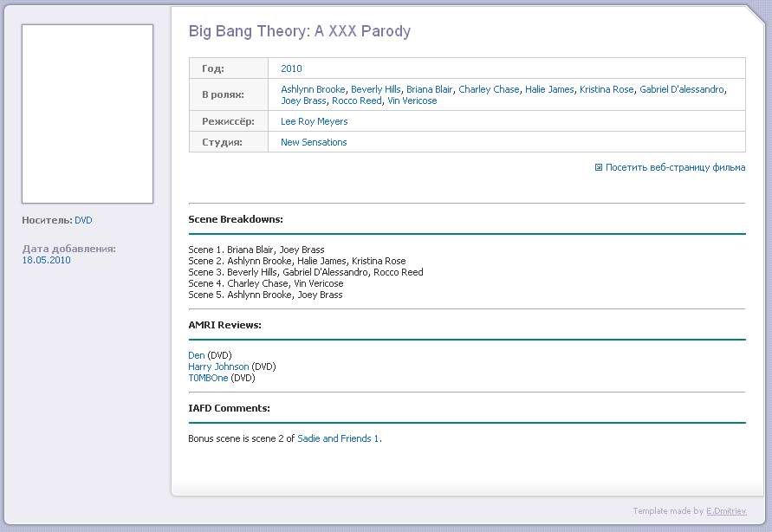Image resolution: width=772 pixels, height=532 pixels.
Task: Click the Режиссёр row label
Action: [x=228, y=121]
